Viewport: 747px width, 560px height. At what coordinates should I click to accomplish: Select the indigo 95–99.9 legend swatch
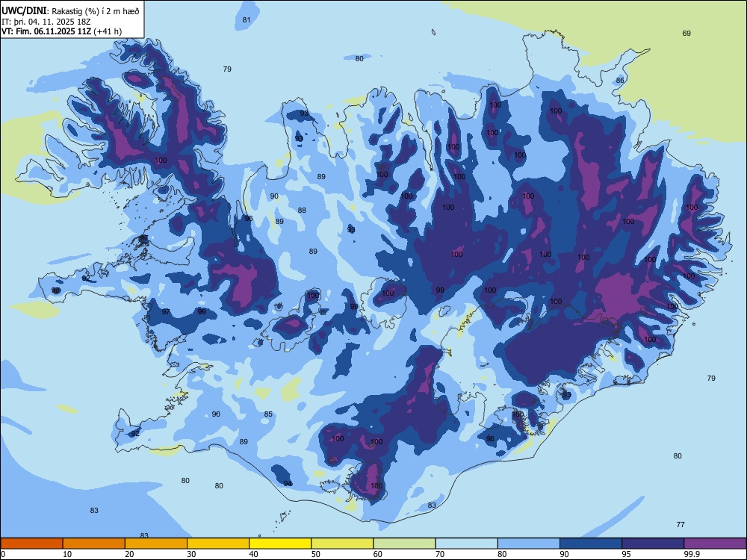(x=653, y=544)
